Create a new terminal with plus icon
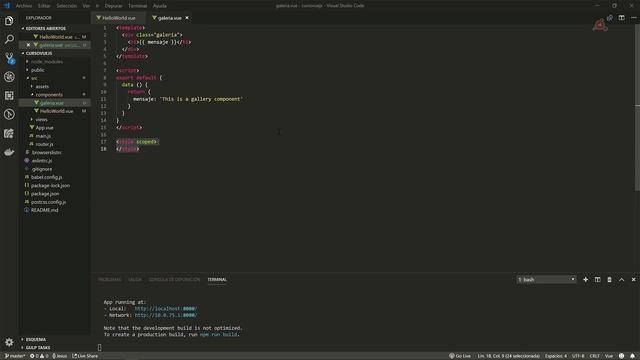 [585, 280]
